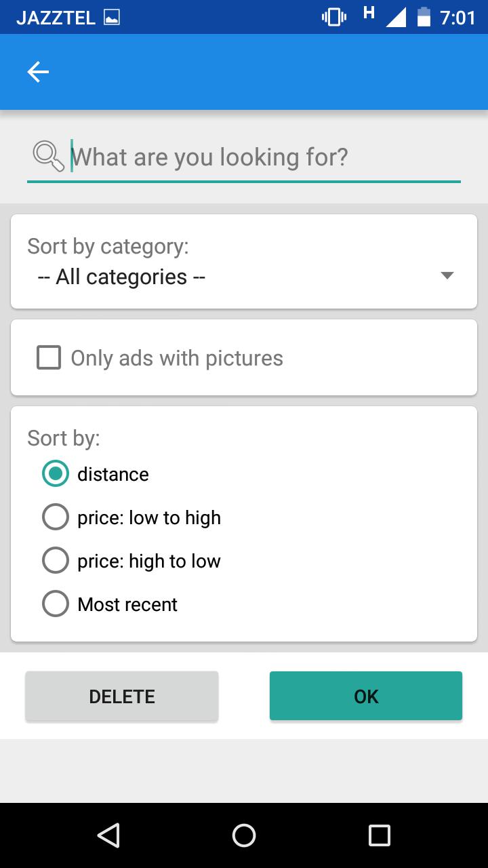Tap the Only ads with pictures label
This screenshot has width=488, height=868.
(x=177, y=358)
